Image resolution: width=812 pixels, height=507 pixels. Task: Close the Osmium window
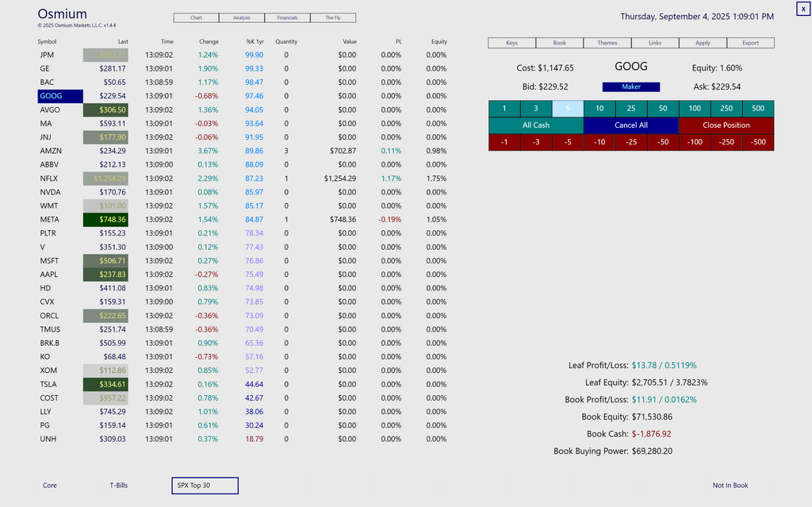(x=803, y=8)
